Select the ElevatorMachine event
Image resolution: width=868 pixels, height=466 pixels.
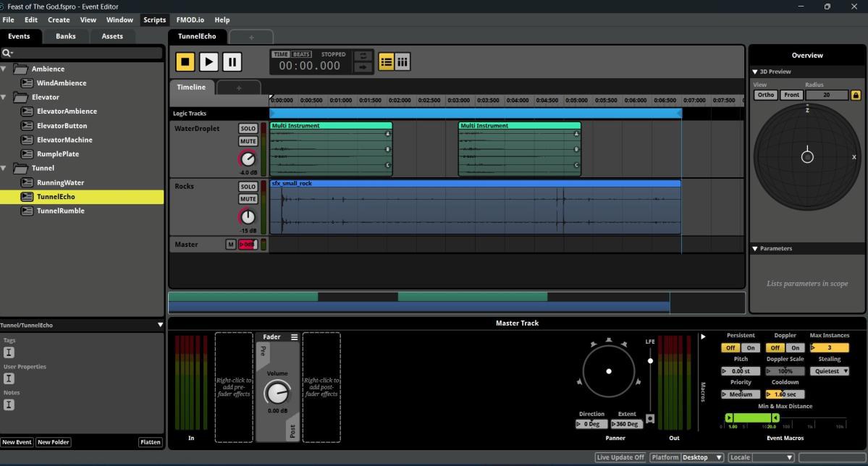pos(64,140)
